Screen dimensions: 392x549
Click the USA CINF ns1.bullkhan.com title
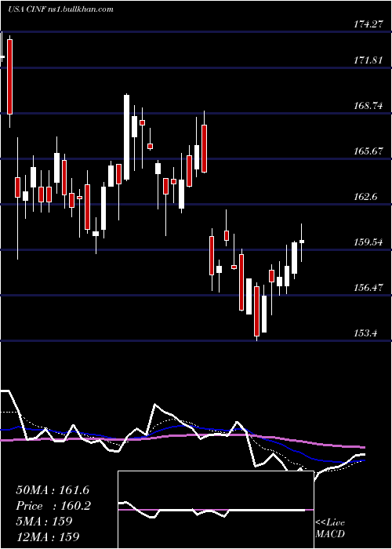[60, 9]
